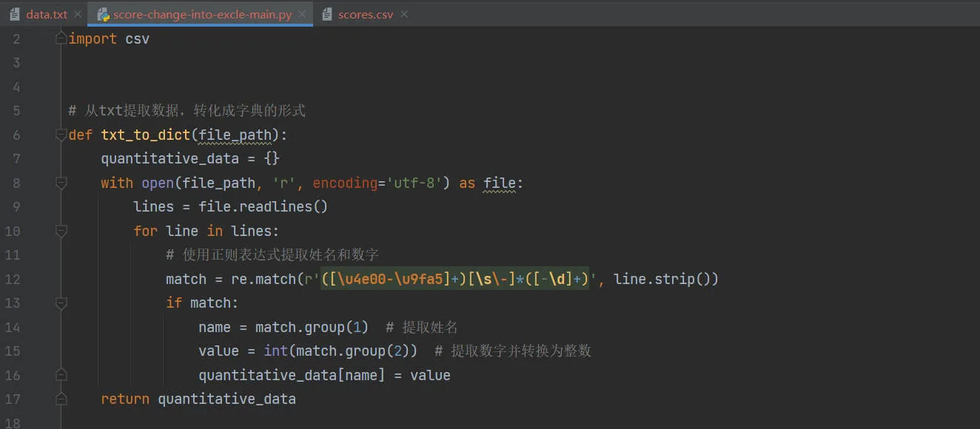The image size is (980, 429).
Task: Open the scores.csv tab
Action: tap(365, 15)
